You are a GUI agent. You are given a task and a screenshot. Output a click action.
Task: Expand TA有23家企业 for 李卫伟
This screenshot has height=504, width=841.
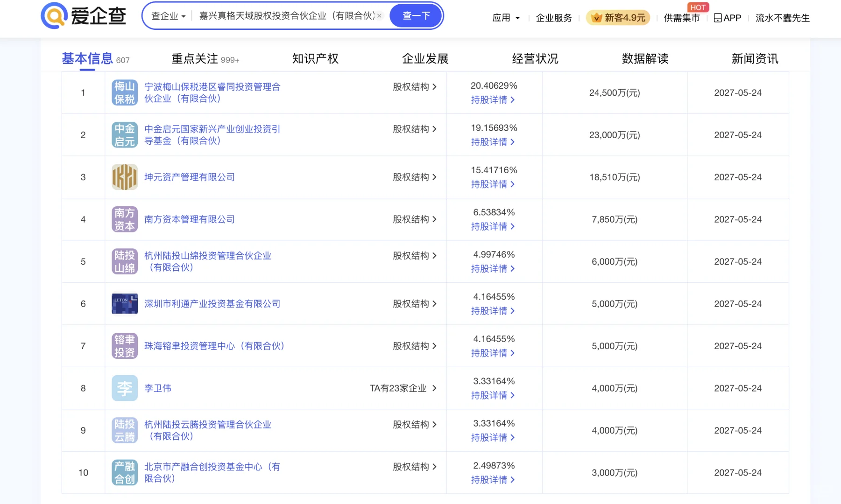click(x=403, y=388)
